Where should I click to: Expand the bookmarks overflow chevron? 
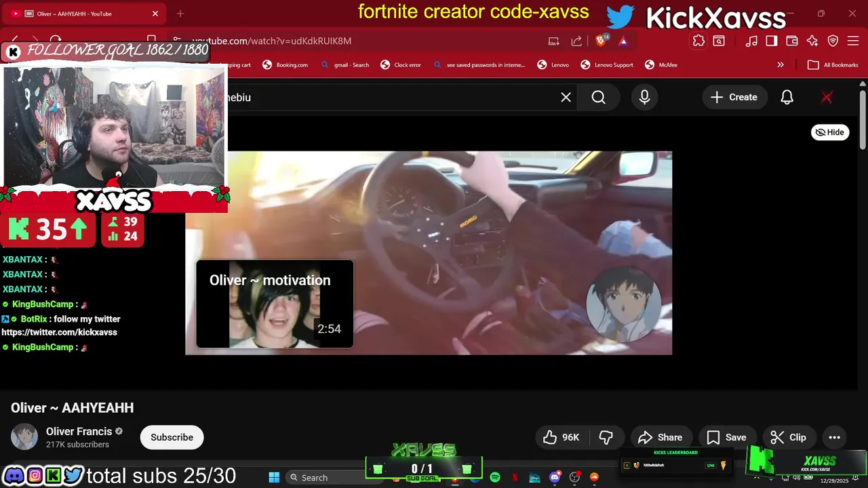(x=781, y=65)
